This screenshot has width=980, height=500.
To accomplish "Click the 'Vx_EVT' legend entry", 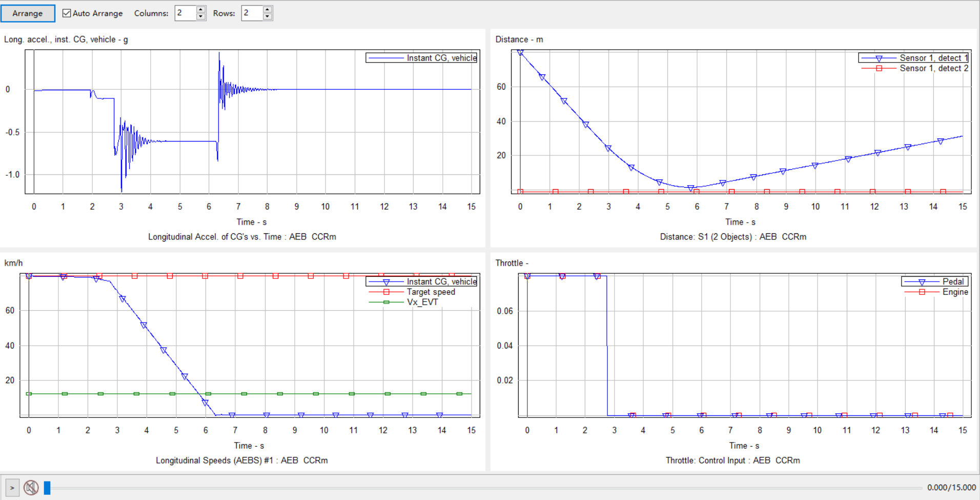I will pos(422,302).
